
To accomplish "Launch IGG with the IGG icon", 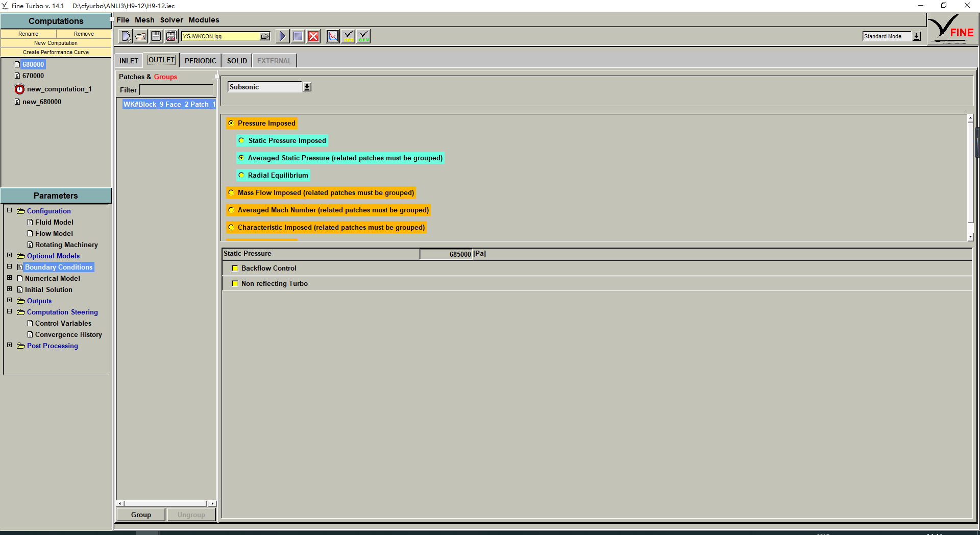I will 348,36.
